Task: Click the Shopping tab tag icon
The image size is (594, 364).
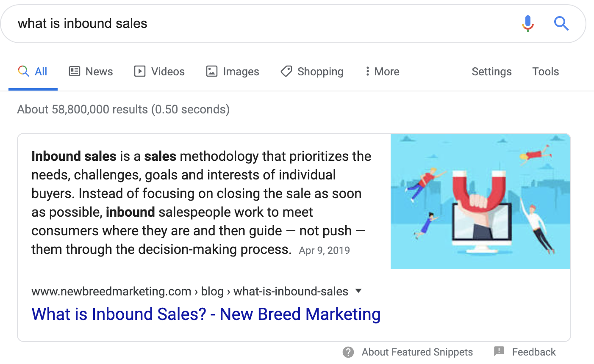Action: pyautogui.click(x=286, y=71)
